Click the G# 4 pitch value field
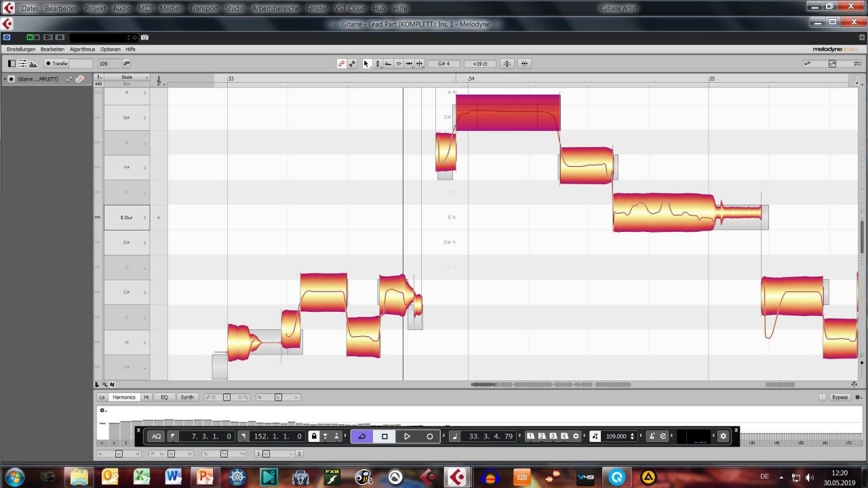The height and width of the screenshot is (488, 868). pyautogui.click(x=444, y=64)
